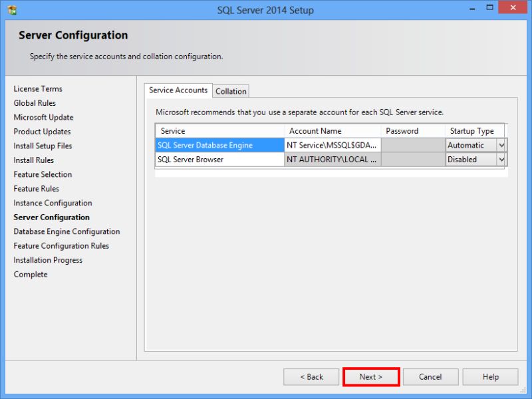Select Database Engine Configuration step
This screenshot has width=532, height=399.
coord(66,231)
